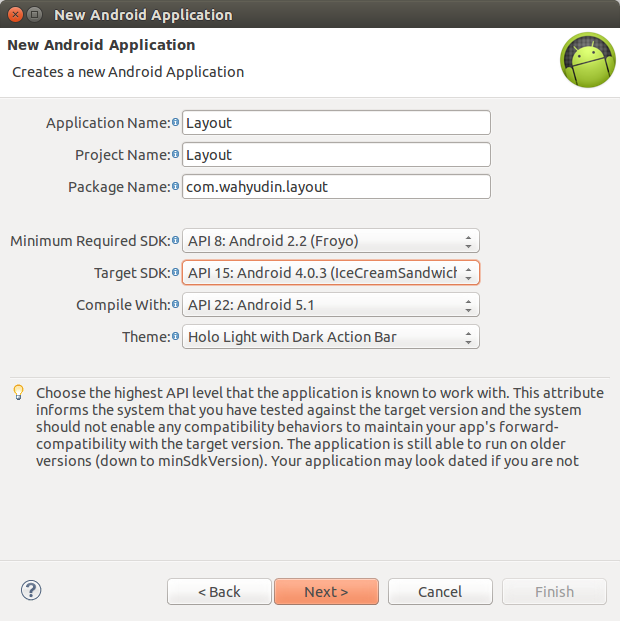Open the Compile With dropdown
Image resolution: width=620 pixels, height=621 pixels.
click(331, 305)
